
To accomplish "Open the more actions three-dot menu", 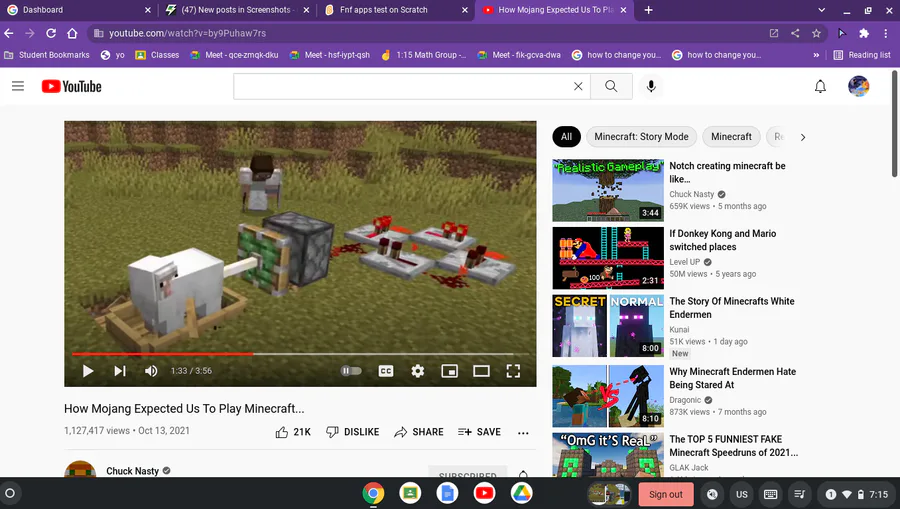I will 523,433.
